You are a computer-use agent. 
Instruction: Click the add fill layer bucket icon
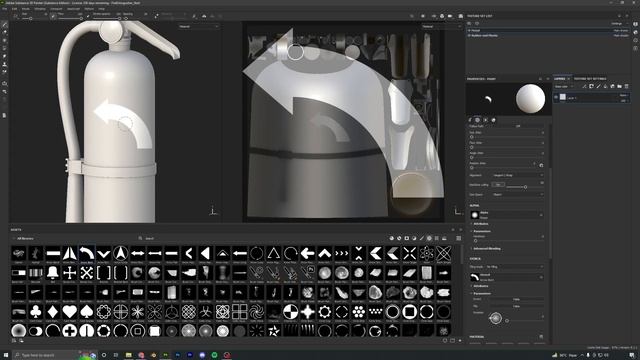pos(606,87)
